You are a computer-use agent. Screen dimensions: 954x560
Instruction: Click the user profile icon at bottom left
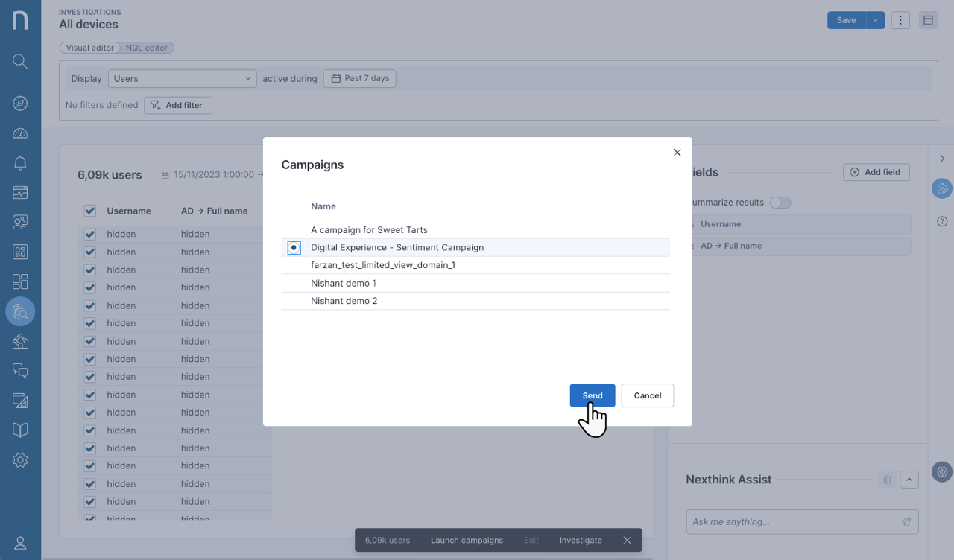[20, 544]
